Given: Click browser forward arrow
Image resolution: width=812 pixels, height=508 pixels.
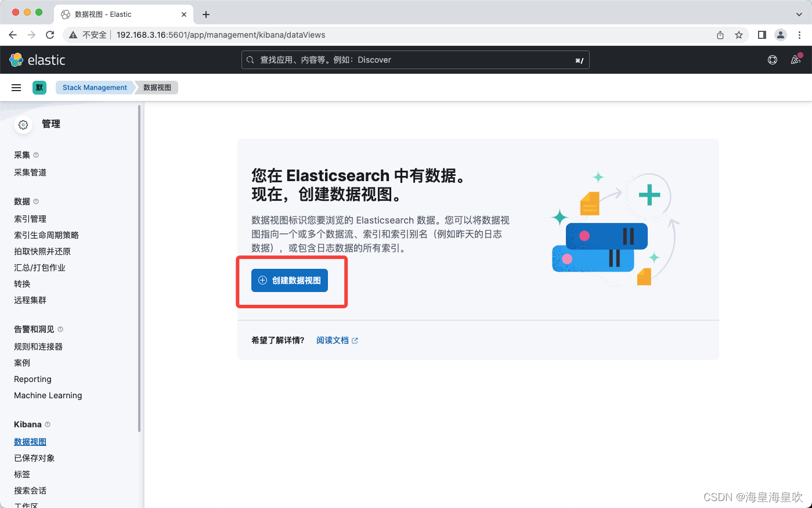Looking at the screenshot, I should point(31,35).
